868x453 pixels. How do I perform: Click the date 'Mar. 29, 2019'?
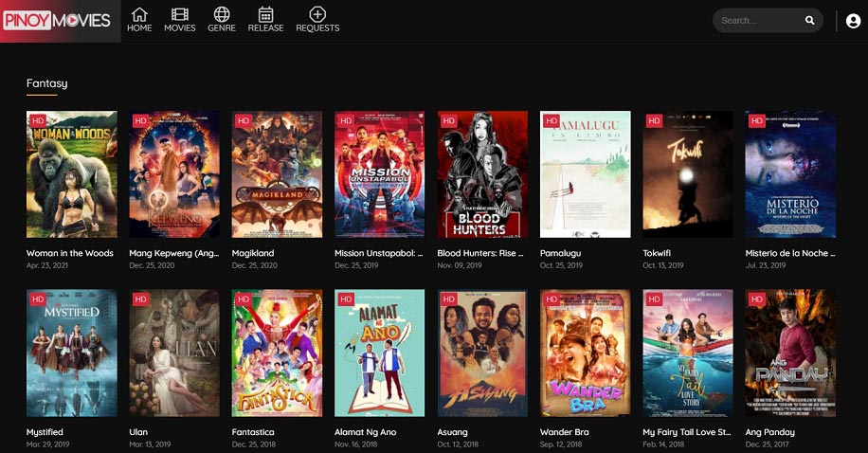coord(48,444)
